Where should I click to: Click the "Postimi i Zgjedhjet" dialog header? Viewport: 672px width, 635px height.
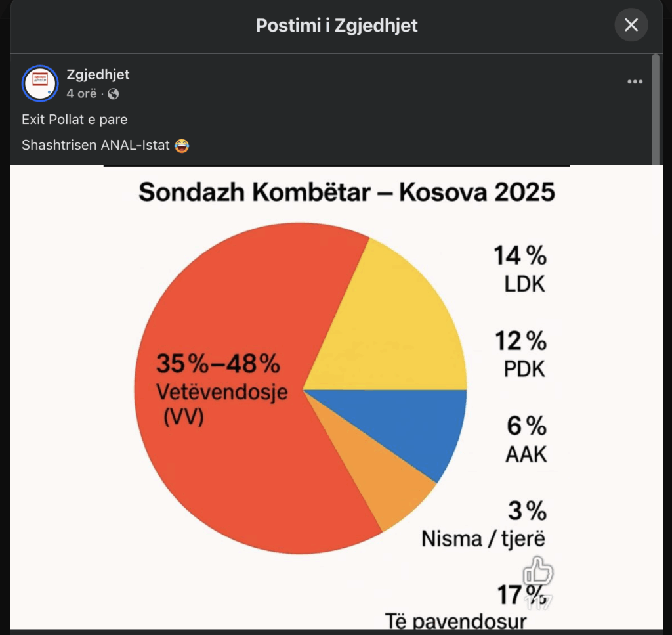tap(336, 26)
